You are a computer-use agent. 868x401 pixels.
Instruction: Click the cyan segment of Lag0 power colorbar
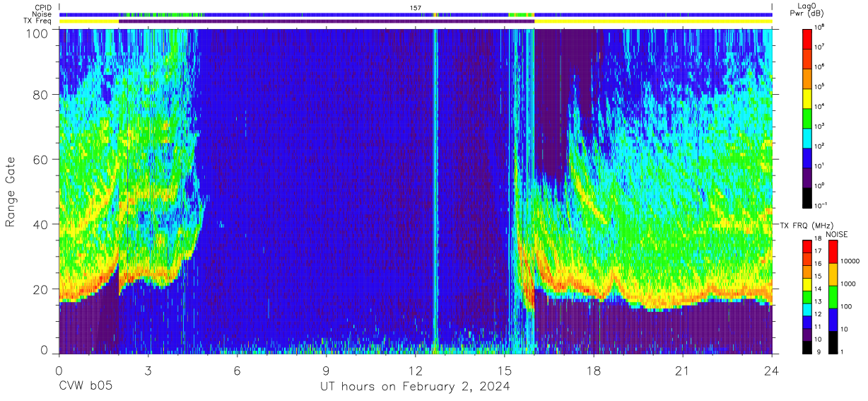coord(808,137)
